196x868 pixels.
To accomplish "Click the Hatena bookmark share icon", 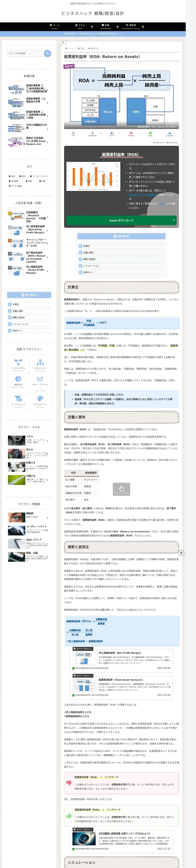I will [112, 134].
